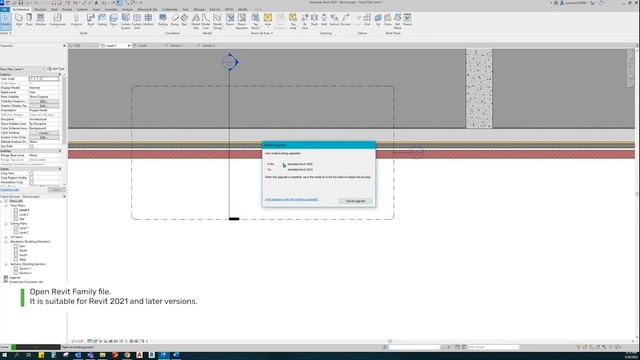
Task: Switch to the Structure ribbon tab
Action: pyautogui.click(x=40, y=9)
